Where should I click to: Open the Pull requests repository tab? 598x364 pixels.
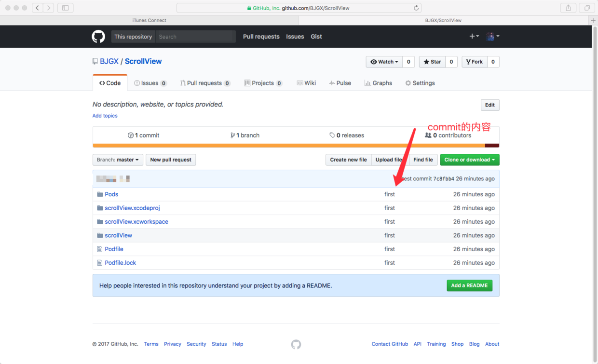coord(205,83)
